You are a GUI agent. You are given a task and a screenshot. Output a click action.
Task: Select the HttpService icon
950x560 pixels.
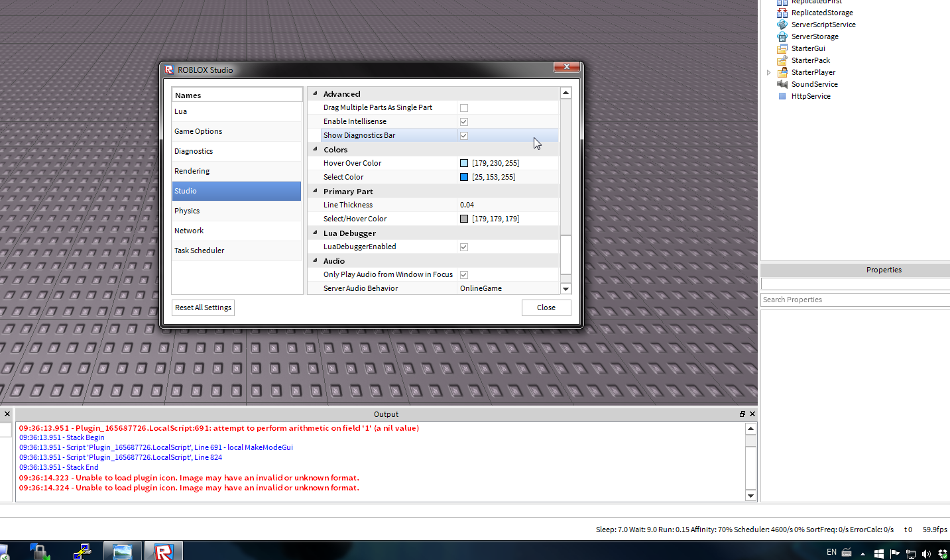point(781,96)
